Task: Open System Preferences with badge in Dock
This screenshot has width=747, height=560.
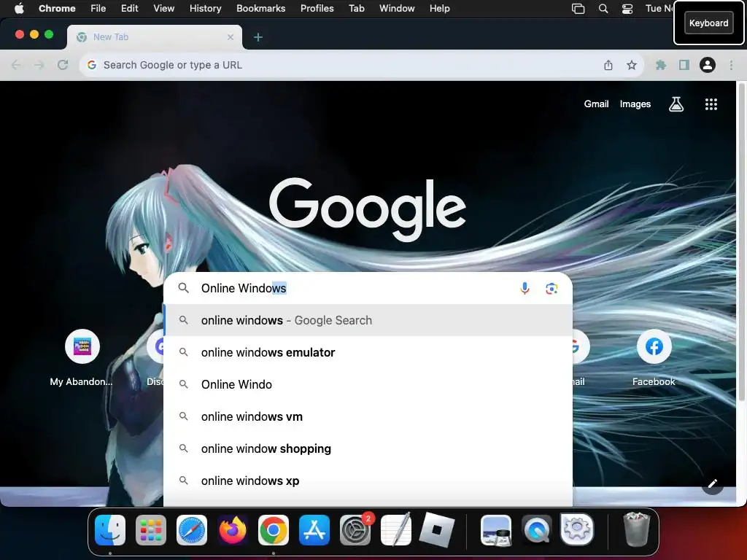Action: [x=355, y=530]
